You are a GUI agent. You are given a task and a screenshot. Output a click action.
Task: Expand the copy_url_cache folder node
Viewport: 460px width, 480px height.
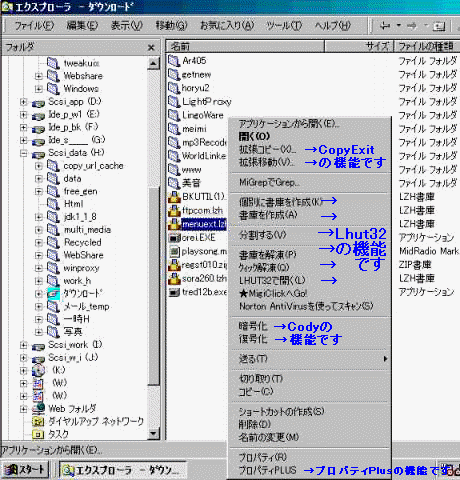[x=39, y=166]
